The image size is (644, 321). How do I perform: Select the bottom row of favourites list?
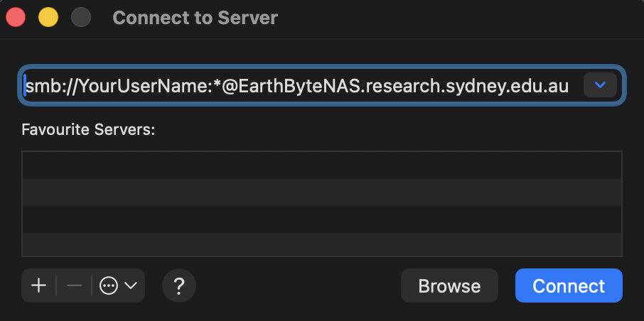pos(322,244)
